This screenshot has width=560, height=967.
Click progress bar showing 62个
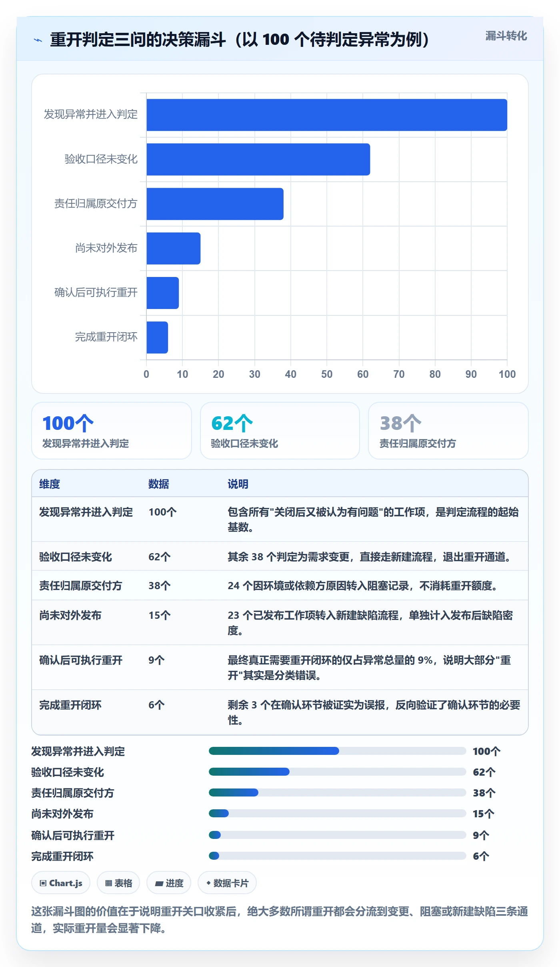338,772
